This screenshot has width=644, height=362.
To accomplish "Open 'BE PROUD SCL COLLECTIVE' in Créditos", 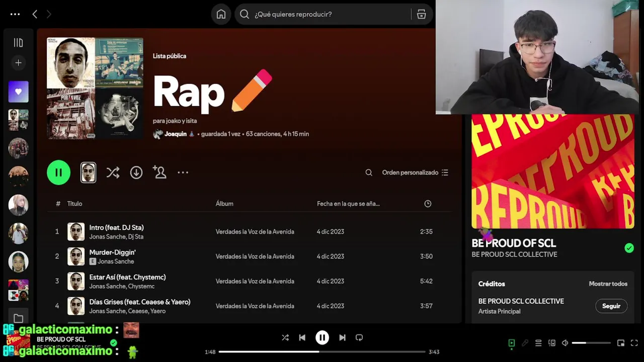I will pos(521,301).
